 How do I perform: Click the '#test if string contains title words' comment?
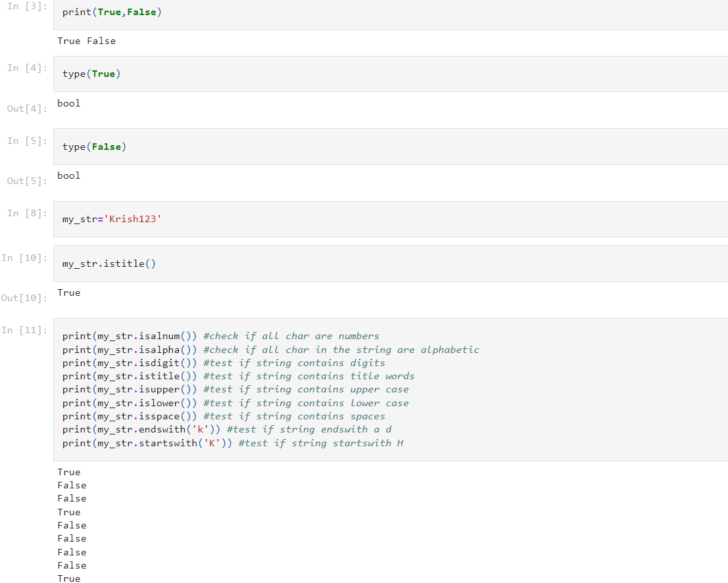pyautogui.click(x=308, y=377)
